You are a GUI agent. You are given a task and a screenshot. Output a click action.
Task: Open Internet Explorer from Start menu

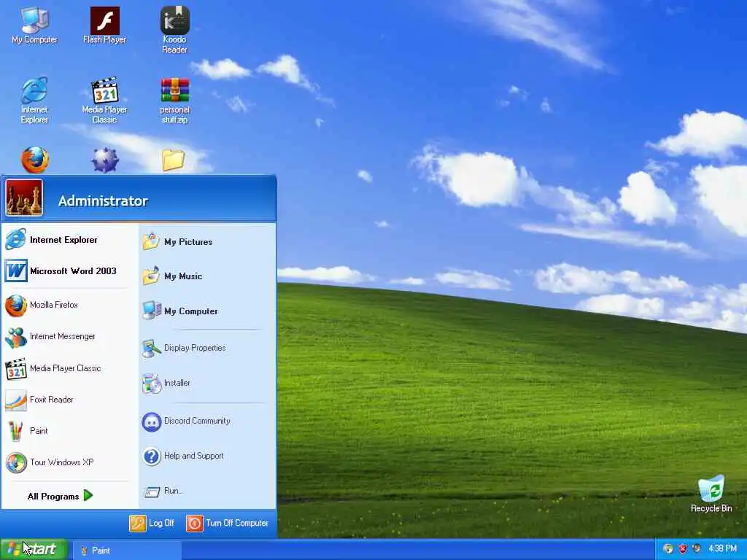pos(68,239)
